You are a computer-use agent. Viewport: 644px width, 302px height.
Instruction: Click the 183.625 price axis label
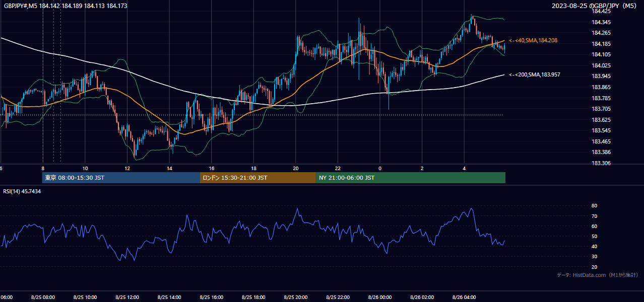click(601, 120)
